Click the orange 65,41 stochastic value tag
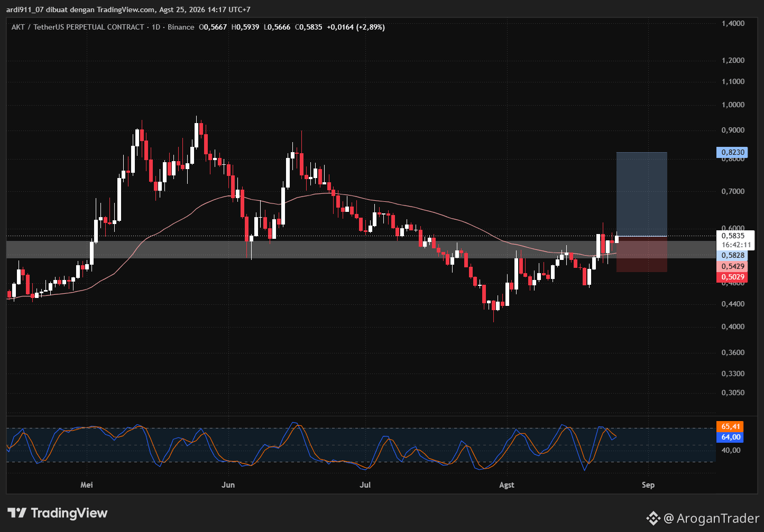The image size is (764, 532). pyautogui.click(x=730, y=426)
